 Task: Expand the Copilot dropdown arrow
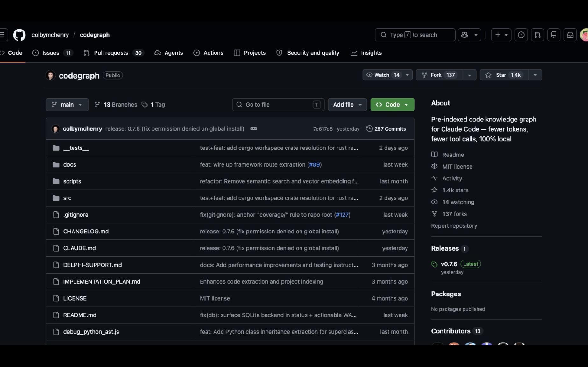pyautogui.click(x=476, y=35)
